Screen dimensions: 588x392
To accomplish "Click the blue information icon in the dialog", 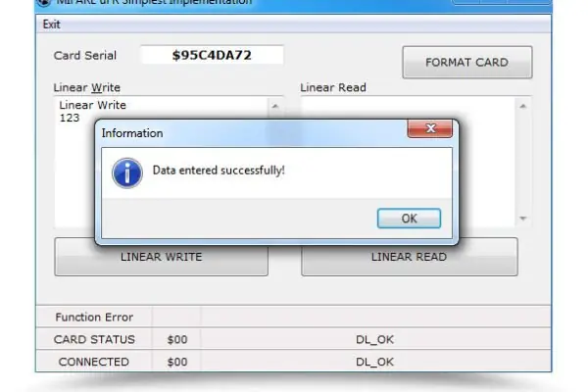I will pos(127,172).
